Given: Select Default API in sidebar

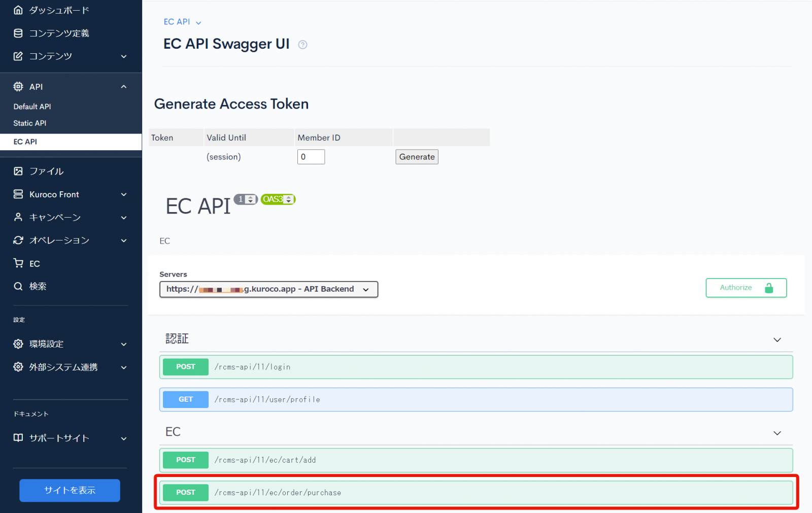Looking at the screenshot, I should tap(32, 107).
